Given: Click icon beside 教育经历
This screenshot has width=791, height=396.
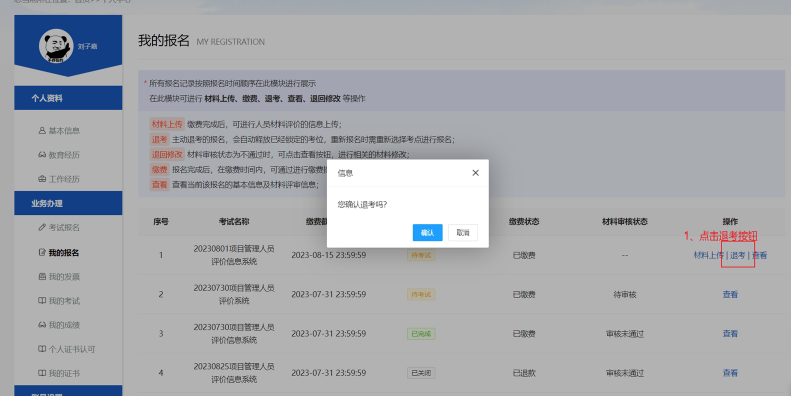Looking at the screenshot, I should point(42,154).
